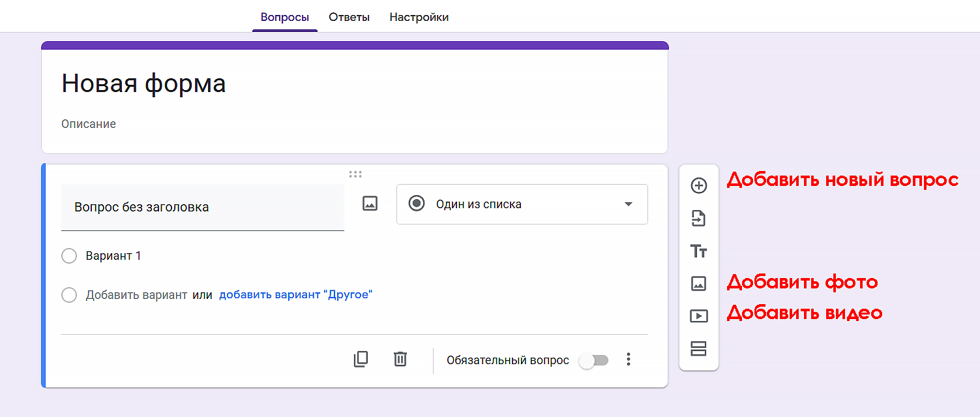The image size is (980, 417).
Task: Open the «Один из списка» question type dropdown
Action: (522, 204)
